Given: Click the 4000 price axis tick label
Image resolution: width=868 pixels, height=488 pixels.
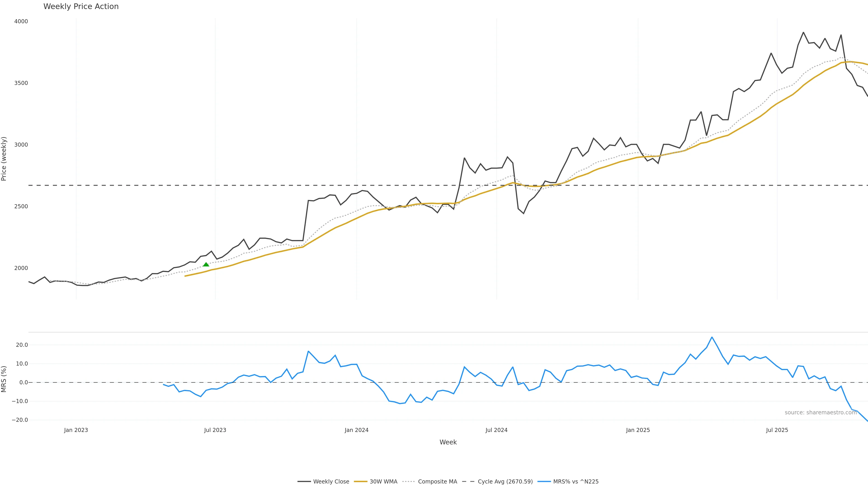Looking at the screenshot, I should pos(21,21).
